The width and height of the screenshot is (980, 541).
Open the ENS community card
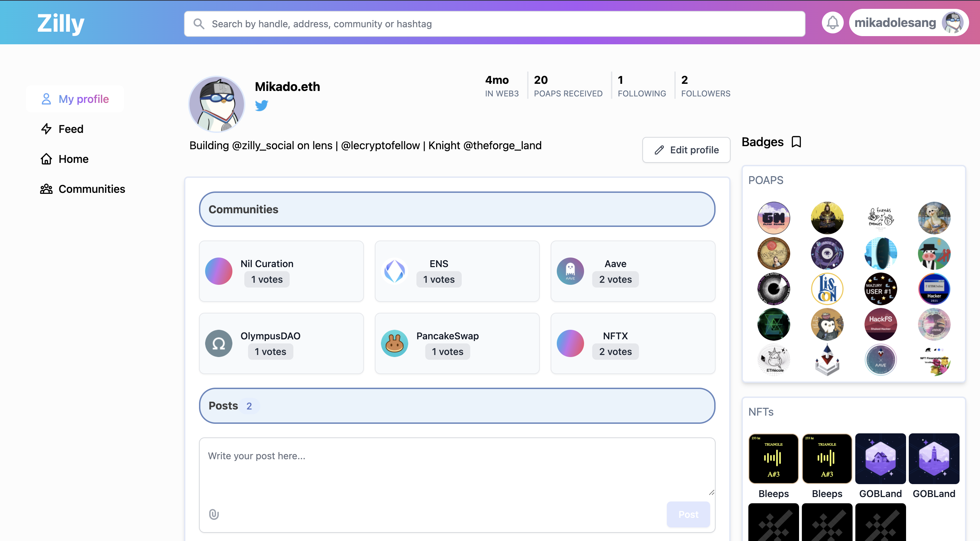click(x=457, y=271)
